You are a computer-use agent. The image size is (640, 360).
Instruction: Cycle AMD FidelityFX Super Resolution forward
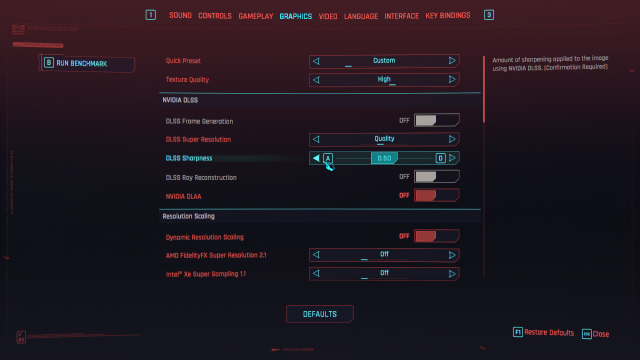pos(452,255)
